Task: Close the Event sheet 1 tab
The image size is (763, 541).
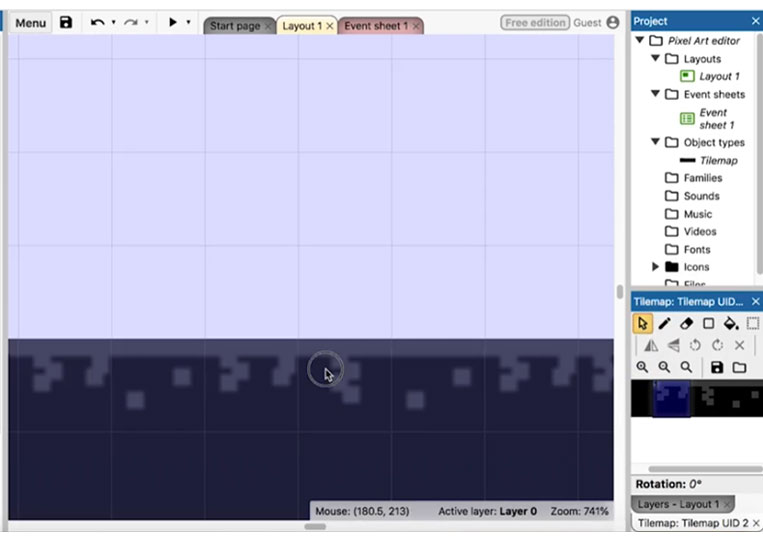Action: tap(416, 26)
